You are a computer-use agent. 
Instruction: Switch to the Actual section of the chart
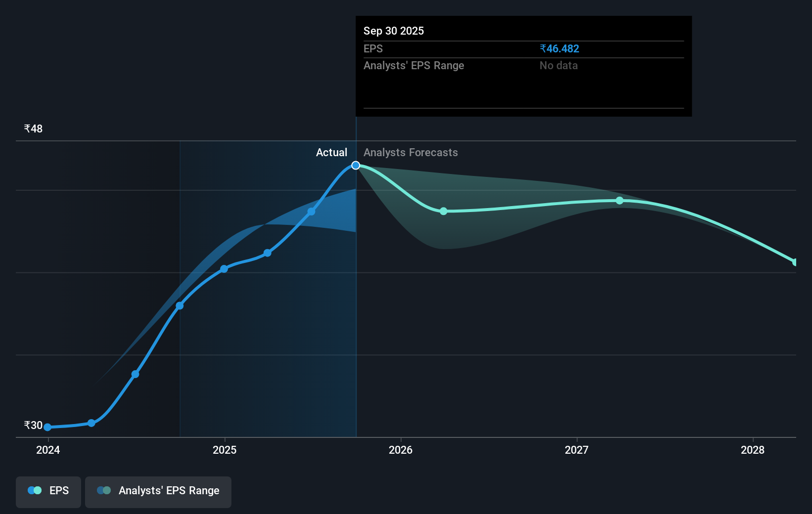point(331,152)
